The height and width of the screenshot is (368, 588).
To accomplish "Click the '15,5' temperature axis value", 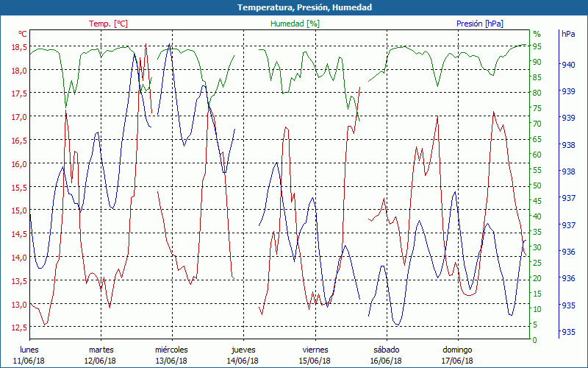I will click(x=20, y=187).
